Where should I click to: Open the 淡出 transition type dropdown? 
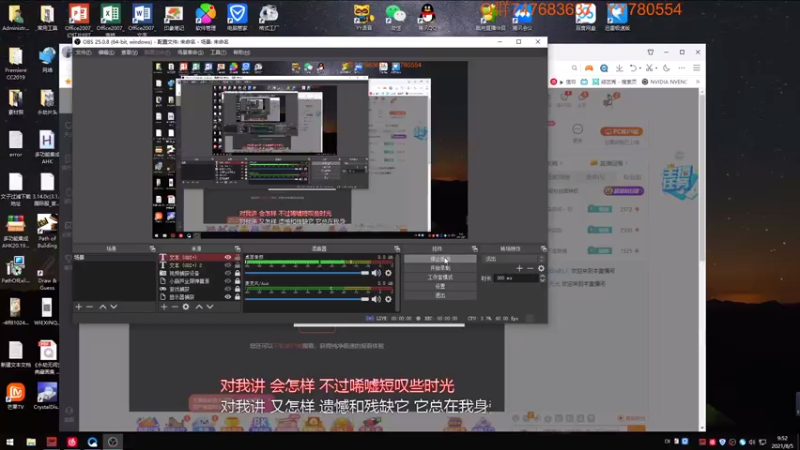(x=513, y=259)
